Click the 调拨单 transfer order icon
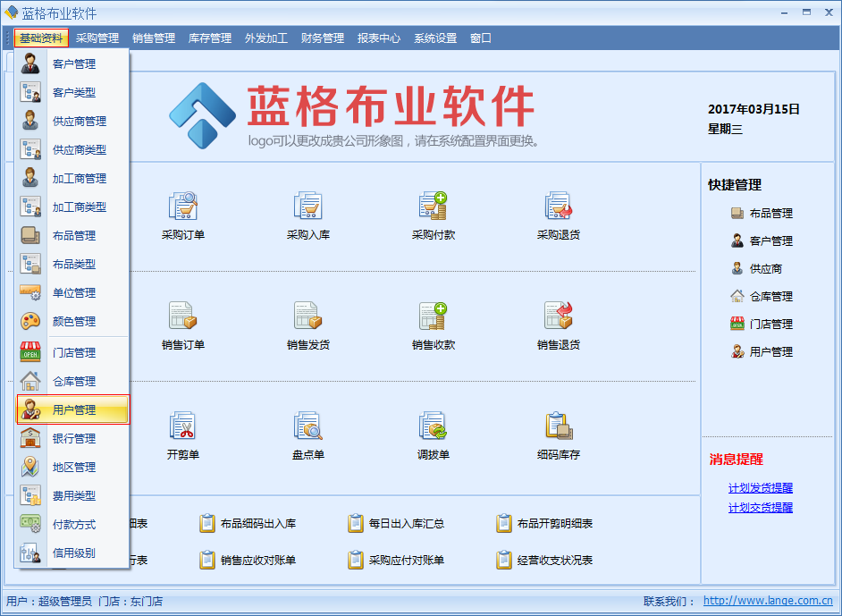Image resolution: width=842 pixels, height=616 pixels. click(x=434, y=427)
